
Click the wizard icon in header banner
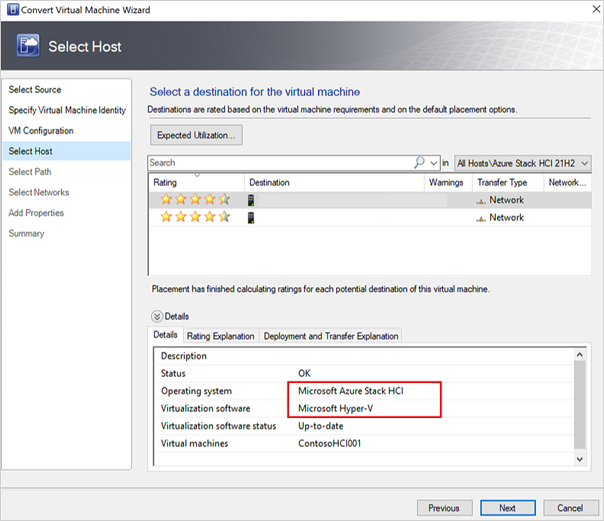(29, 45)
